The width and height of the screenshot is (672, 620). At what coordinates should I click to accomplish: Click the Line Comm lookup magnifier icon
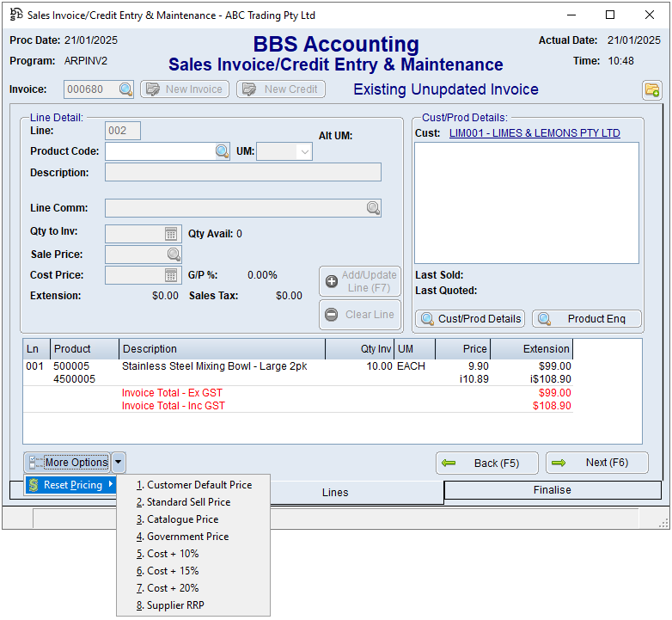tap(372, 208)
